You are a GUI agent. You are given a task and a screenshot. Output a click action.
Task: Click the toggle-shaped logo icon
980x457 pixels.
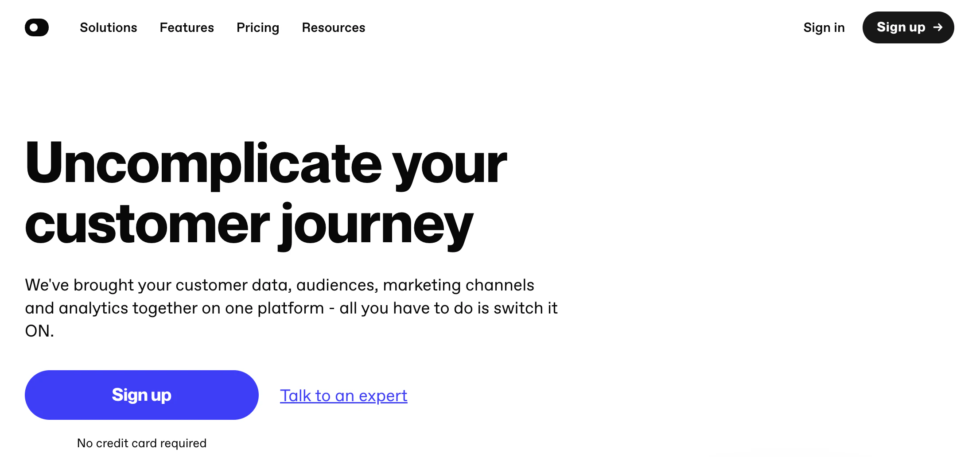(x=37, y=27)
